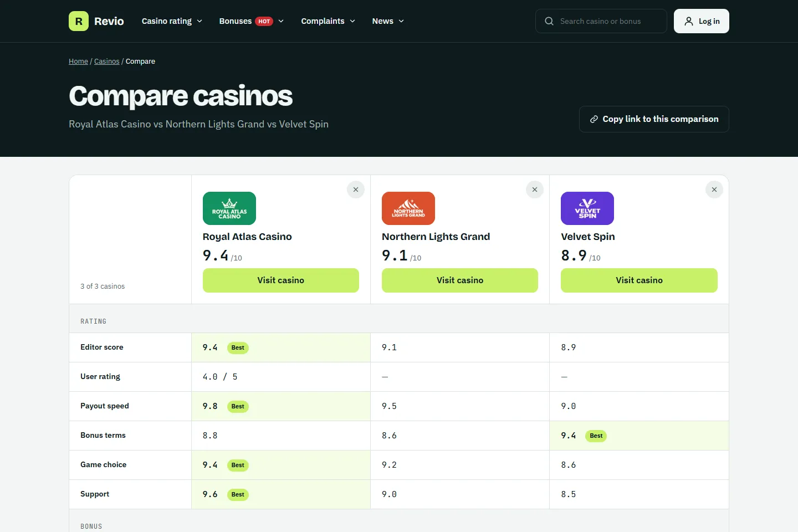Click the Compare breadcrumb text
This screenshot has height=532, width=798.
(140, 62)
